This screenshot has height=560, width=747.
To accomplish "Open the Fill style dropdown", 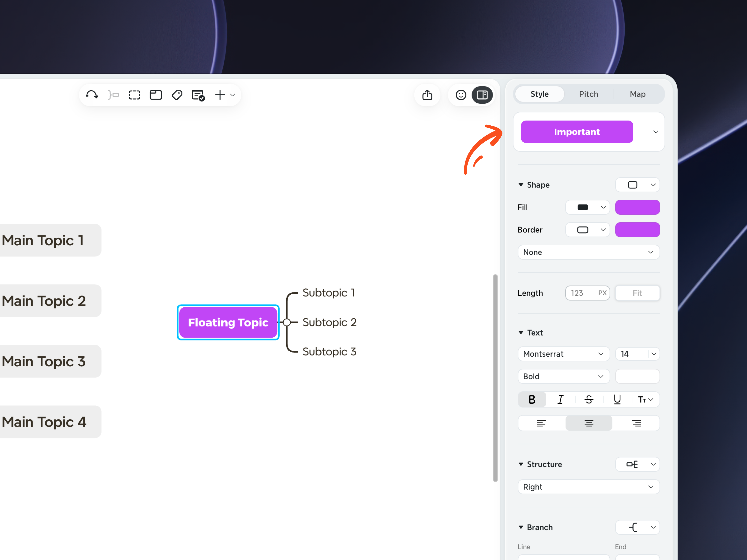I will pyautogui.click(x=588, y=207).
